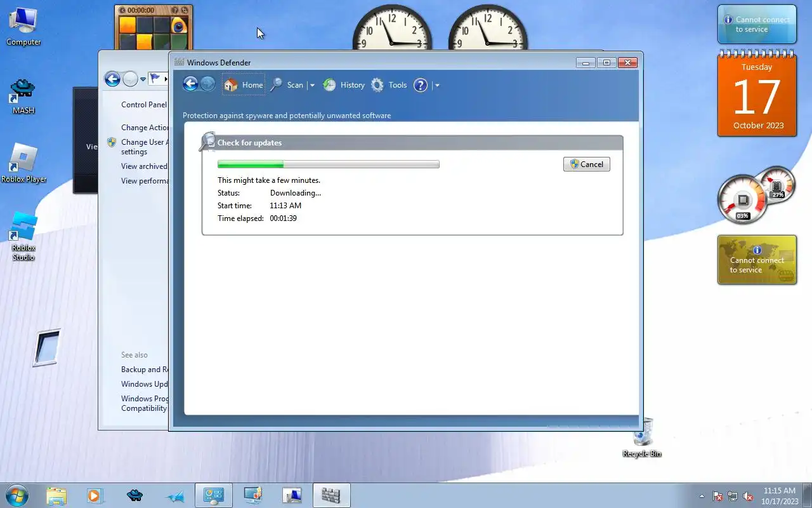Click the puzzle gadget help icon
Image resolution: width=812 pixels, height=508 pixels.
coord(175,10)
